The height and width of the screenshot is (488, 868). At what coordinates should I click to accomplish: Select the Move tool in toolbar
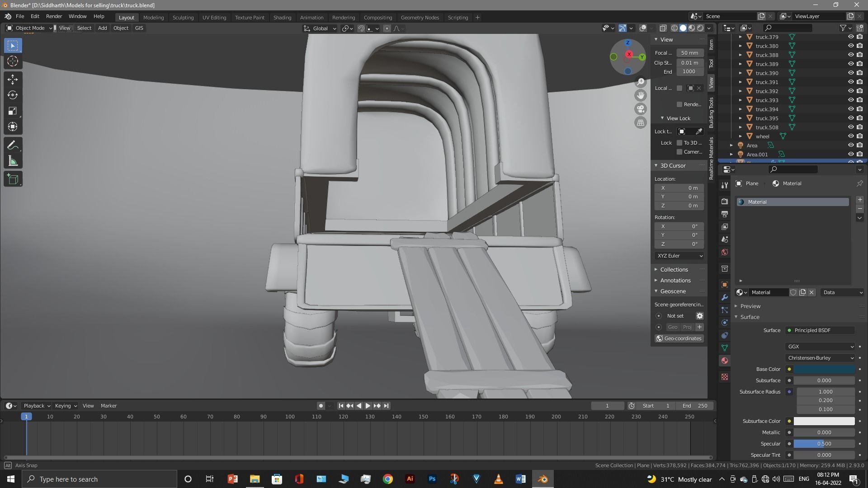point(13,79)
